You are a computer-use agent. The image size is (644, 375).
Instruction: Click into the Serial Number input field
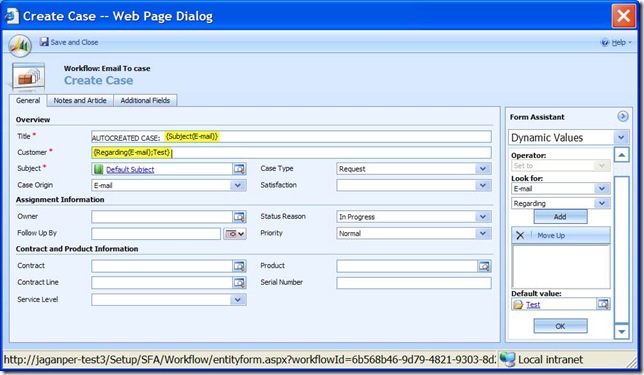pos(414,283)
